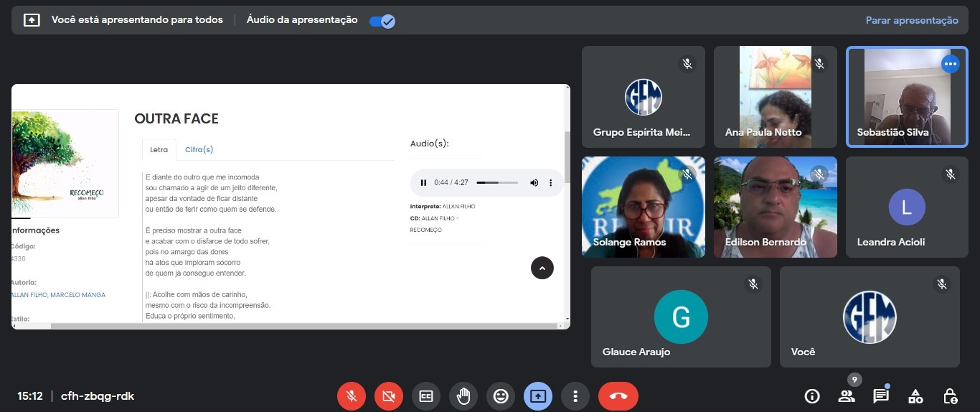Raise your hand
The height and width of the screenshot is (412, 980).
pyautogui.click(x=463, y=395)
